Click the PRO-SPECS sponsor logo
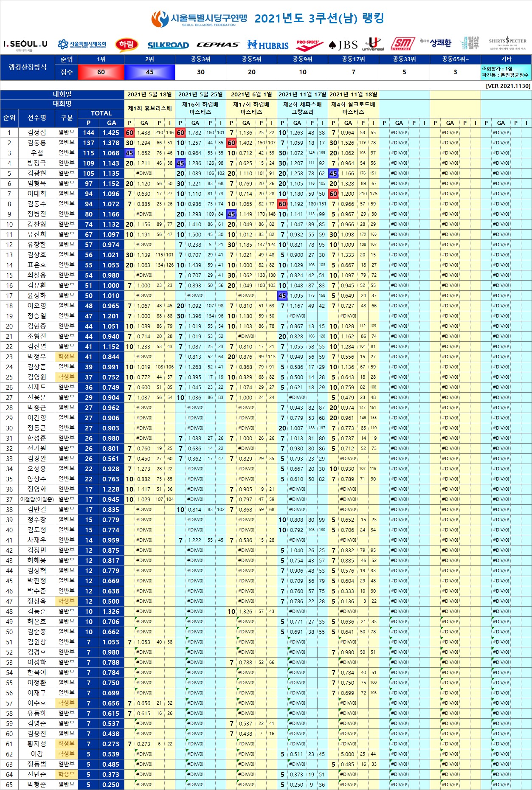 pos(310,45)
